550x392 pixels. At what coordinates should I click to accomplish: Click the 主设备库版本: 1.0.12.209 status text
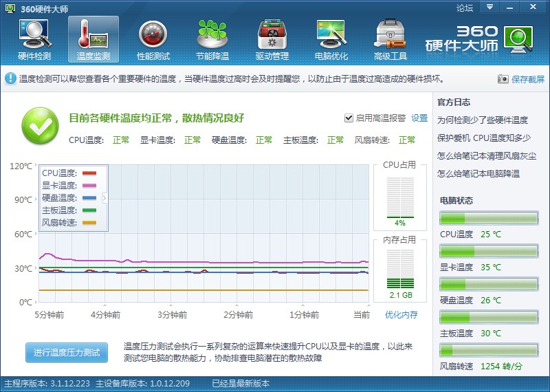[142, 383]
